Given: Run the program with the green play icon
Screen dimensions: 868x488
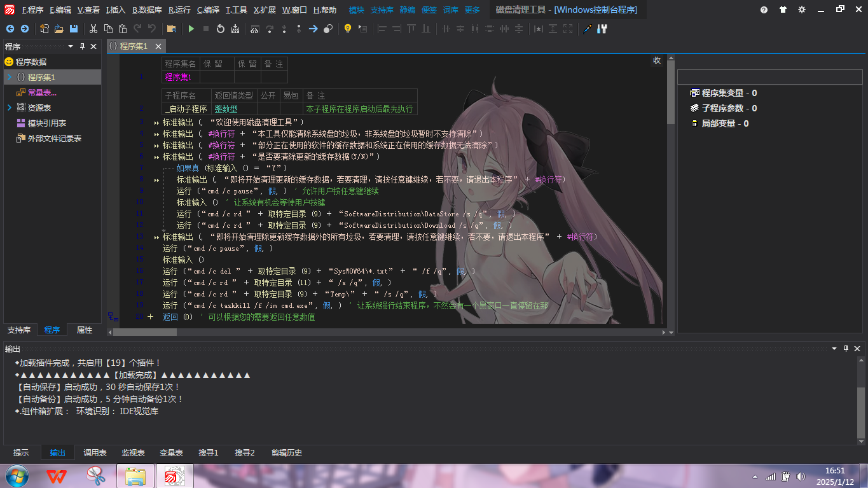Looking at the screenshot, I should click(x=191, y=29).
